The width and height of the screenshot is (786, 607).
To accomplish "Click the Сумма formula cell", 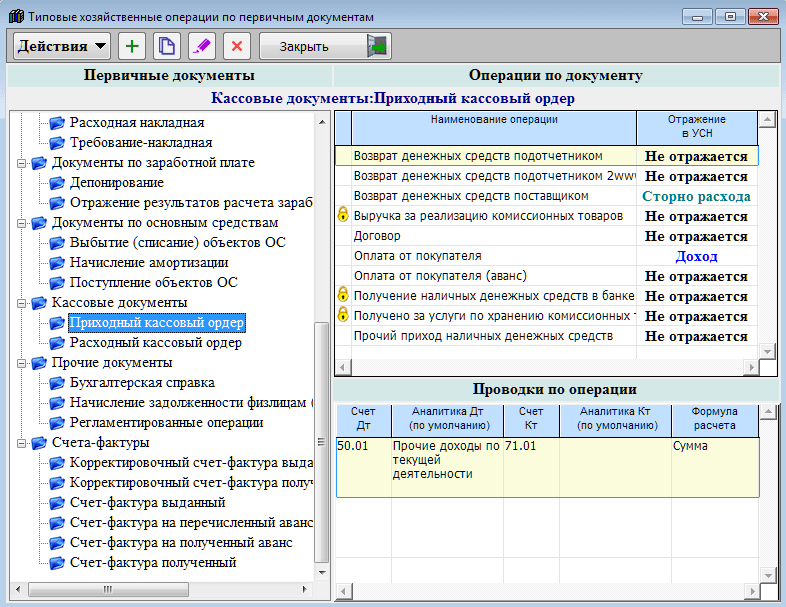I will coord(715,467).
